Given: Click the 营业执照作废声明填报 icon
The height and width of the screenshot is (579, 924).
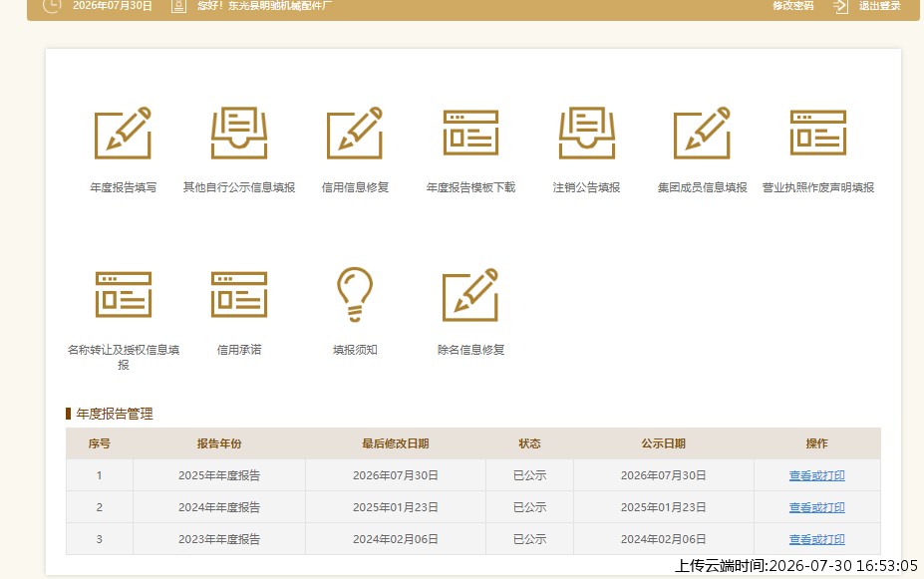Looking at the screenshot, I should click(818, 133).
